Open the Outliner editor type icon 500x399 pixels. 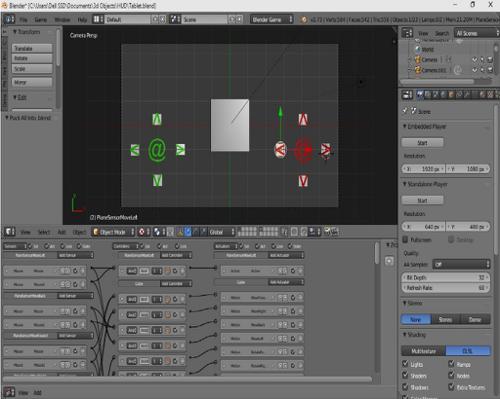pos(407,33)
